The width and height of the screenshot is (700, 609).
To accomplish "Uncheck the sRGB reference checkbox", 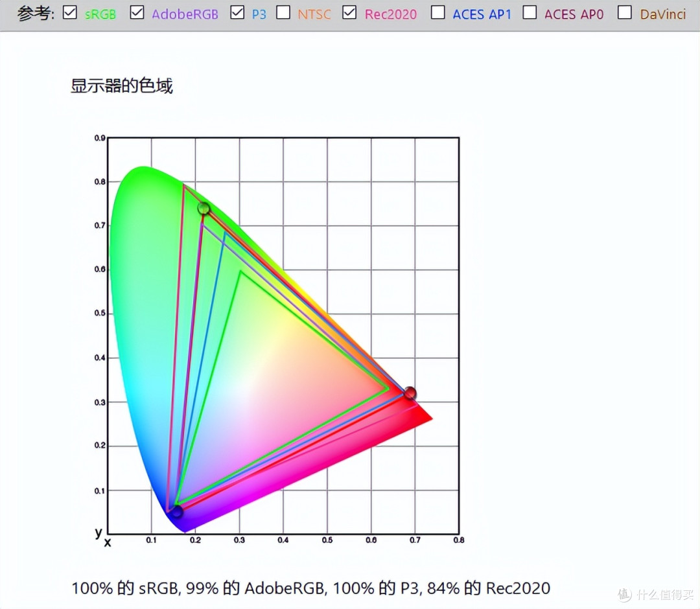I will (69, 12).
